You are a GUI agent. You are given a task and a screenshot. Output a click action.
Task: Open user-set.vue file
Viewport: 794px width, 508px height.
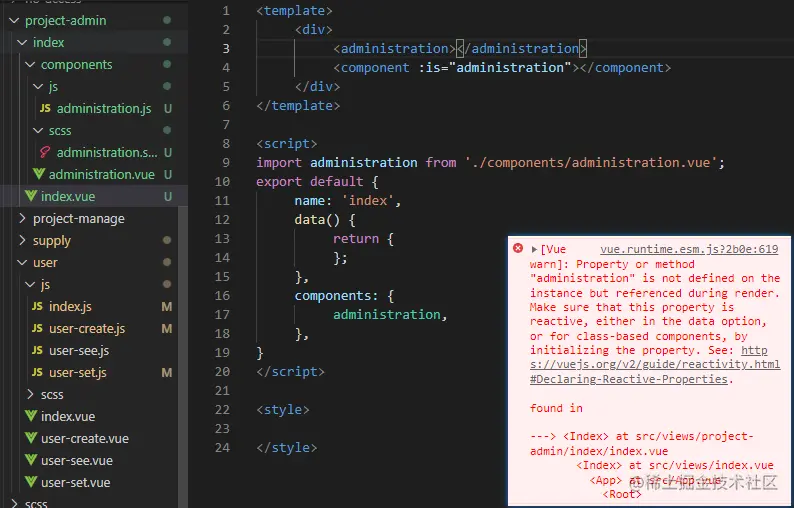pyautogui.click(x=75, y=482)
